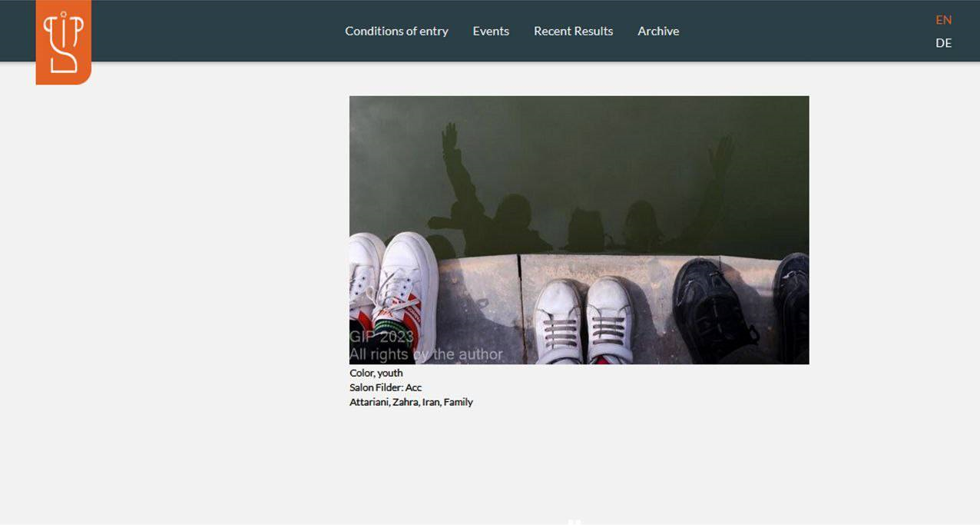The width and height of the screenshot is (980, 525).
Task: Click the white sneakers with grey laces
Action: (x=582, y=319)
